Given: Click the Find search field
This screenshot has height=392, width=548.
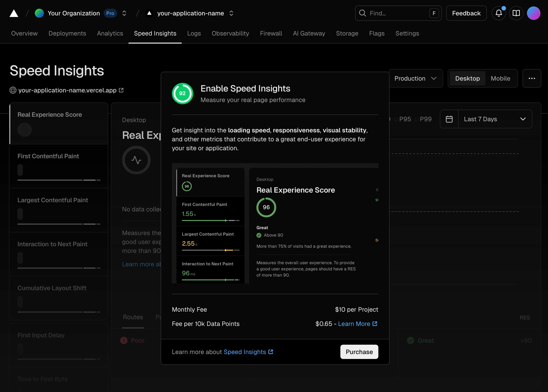Looking at the screenshot, I should [398, 13].
